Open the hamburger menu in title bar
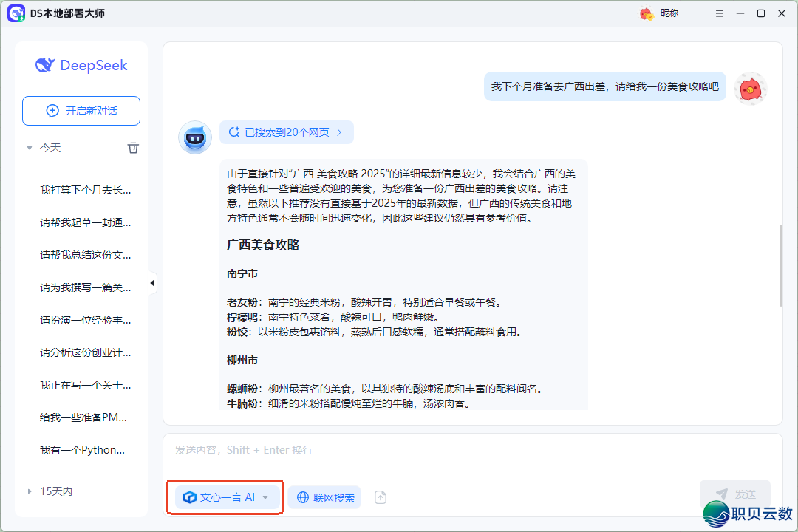This screenshot has height=532, width=798. coord(719,13)
